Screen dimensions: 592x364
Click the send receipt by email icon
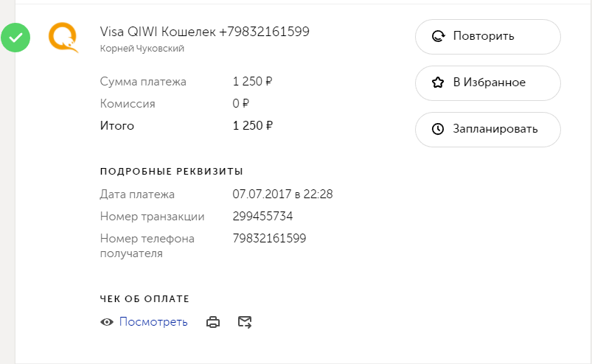coord(245,322)
